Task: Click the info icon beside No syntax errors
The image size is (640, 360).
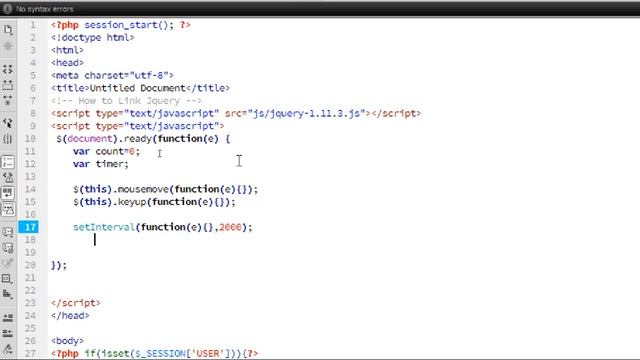Action: point(7,9)
